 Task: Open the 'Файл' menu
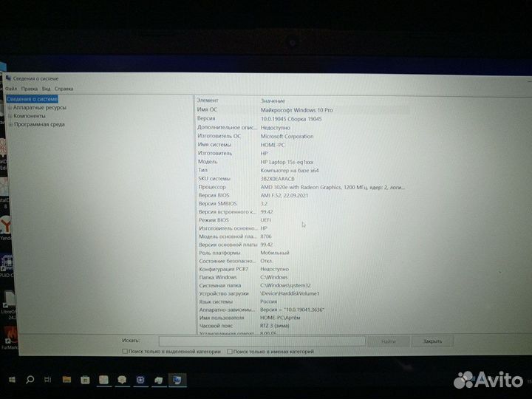pos(11,89)
